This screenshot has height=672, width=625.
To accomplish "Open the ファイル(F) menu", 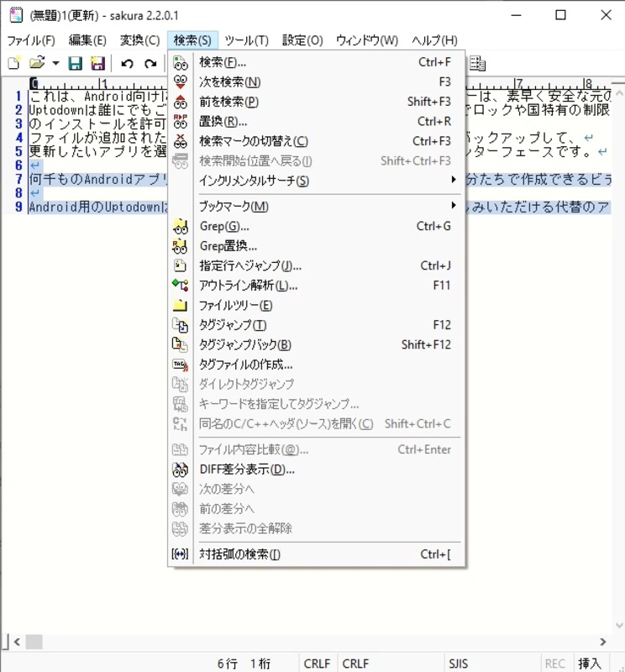I will coord(31,40).
